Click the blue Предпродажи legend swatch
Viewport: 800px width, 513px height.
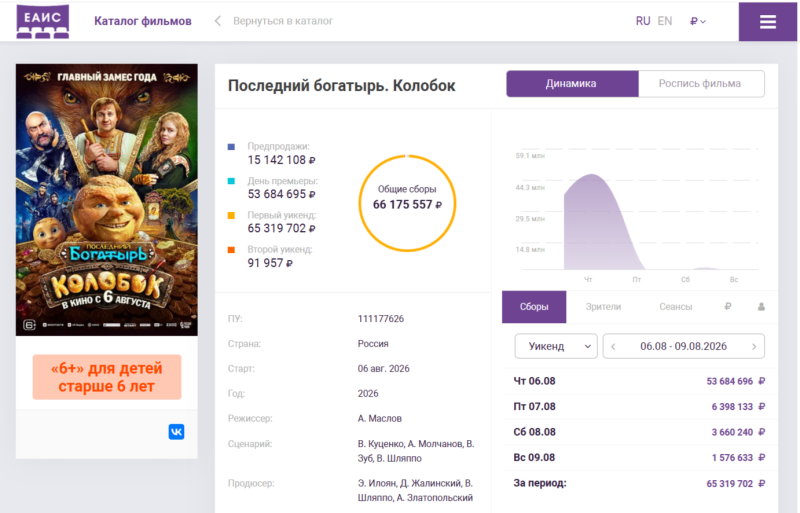[231, 146]
